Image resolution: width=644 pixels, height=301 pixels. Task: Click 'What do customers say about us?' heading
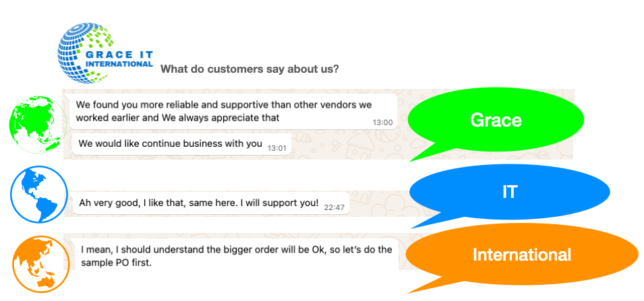(250, 69)
